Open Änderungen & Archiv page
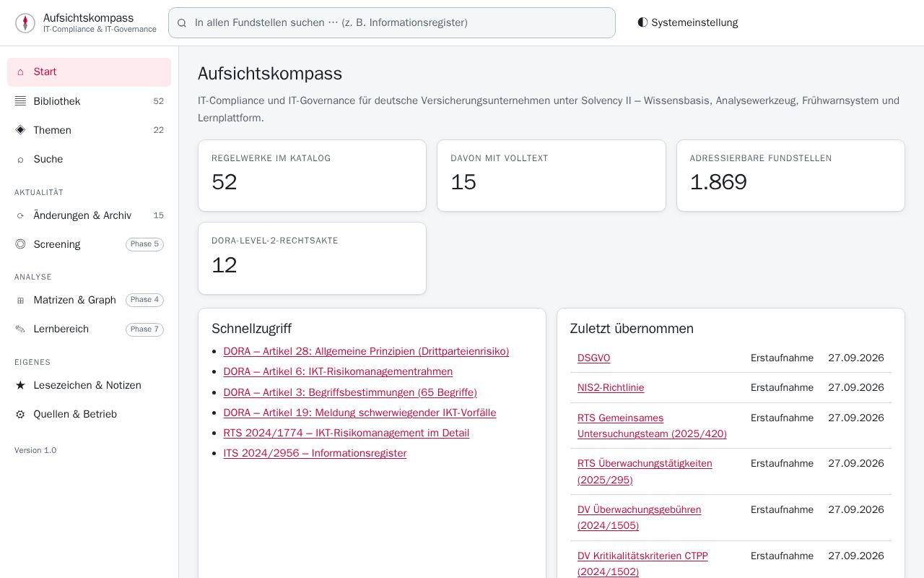 89,215
